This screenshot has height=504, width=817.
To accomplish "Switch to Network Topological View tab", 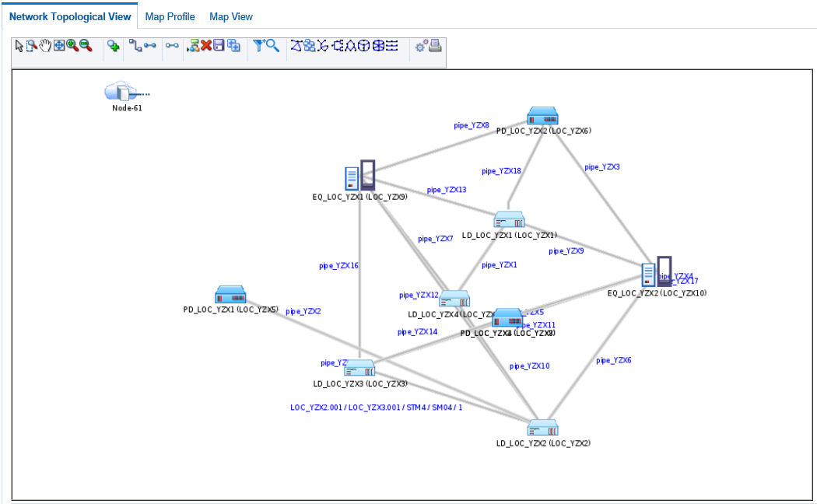I will click(x=70, y=16).
